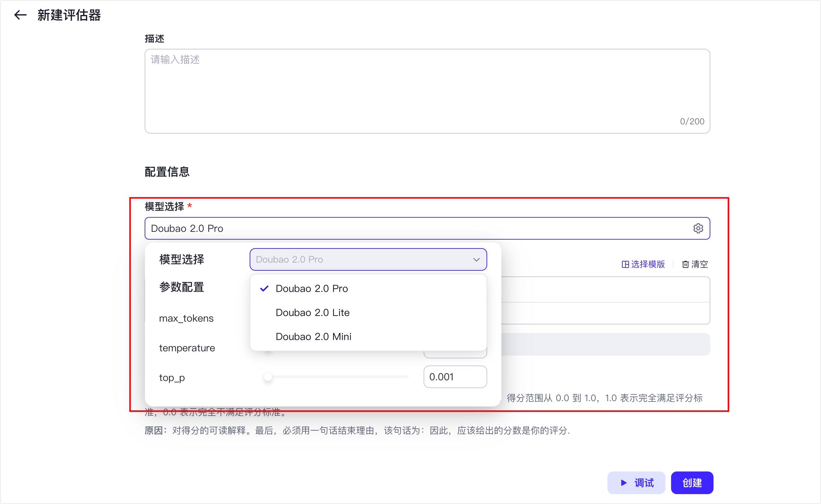The image size is (821, 504).
Task: Click the 0/200 character counter
Action: (x=692, y=121)
